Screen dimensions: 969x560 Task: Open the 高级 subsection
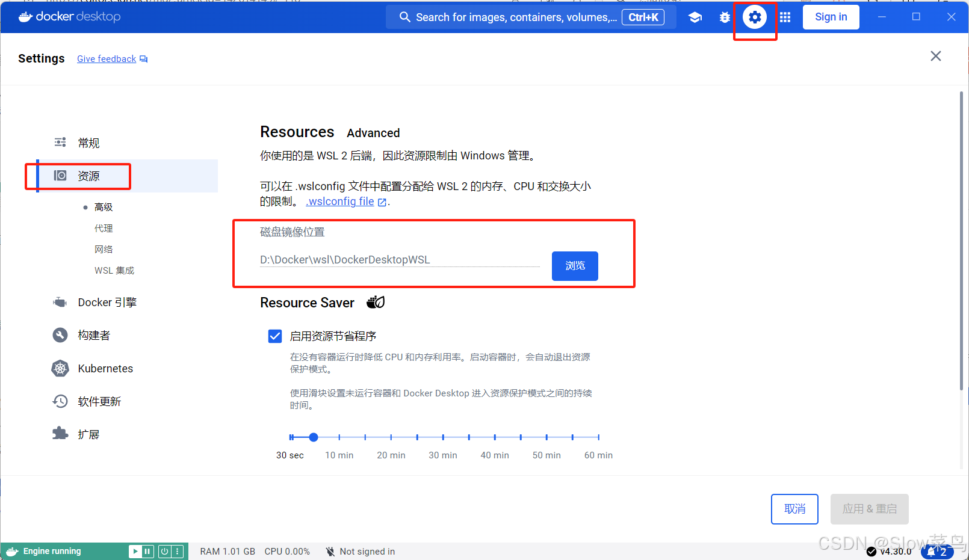coord(104,207)
